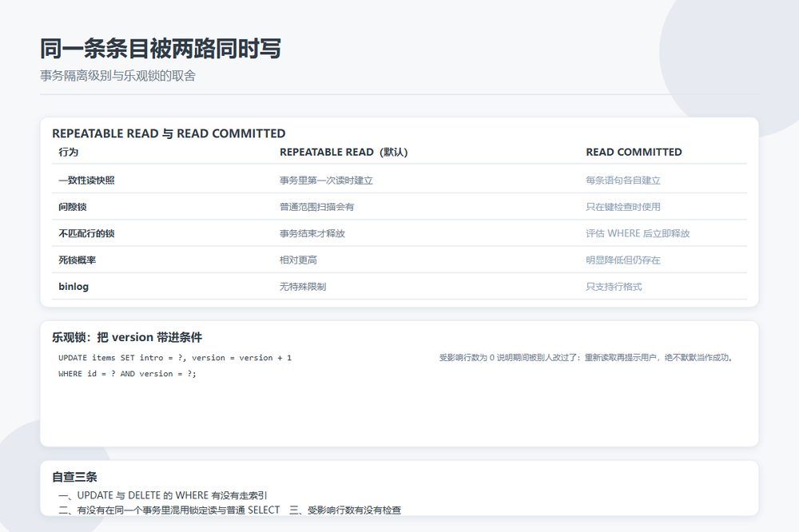
Task: Select the binlog row label
Action: 74,287
